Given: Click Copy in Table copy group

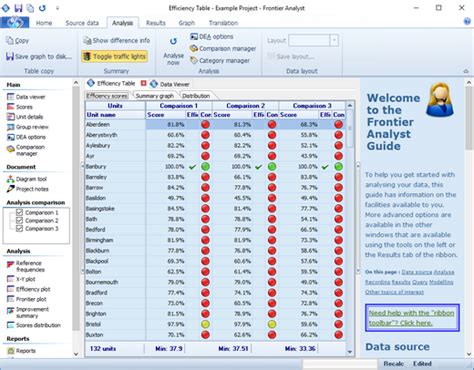Looking at the screenshot, I should pos(17,41).
